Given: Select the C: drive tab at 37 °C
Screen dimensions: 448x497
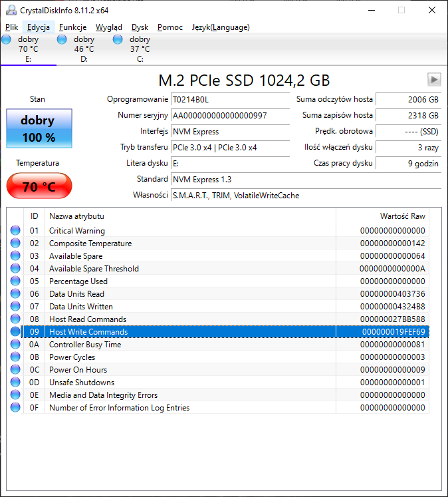Looking at the screenshot, I should [x=140, y=49].
